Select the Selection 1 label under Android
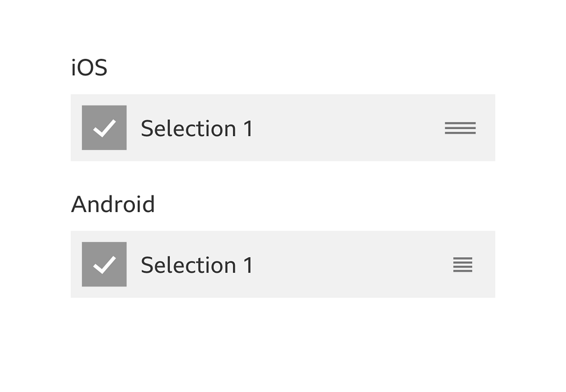Viewport: 566px width, 392px height. point(197,265)
